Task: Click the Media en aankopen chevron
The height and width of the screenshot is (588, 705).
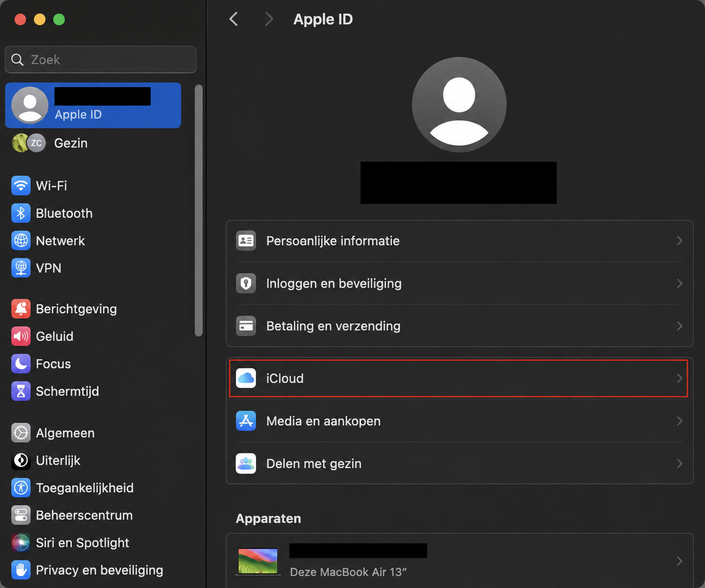Action: click(x=679, y=421)
